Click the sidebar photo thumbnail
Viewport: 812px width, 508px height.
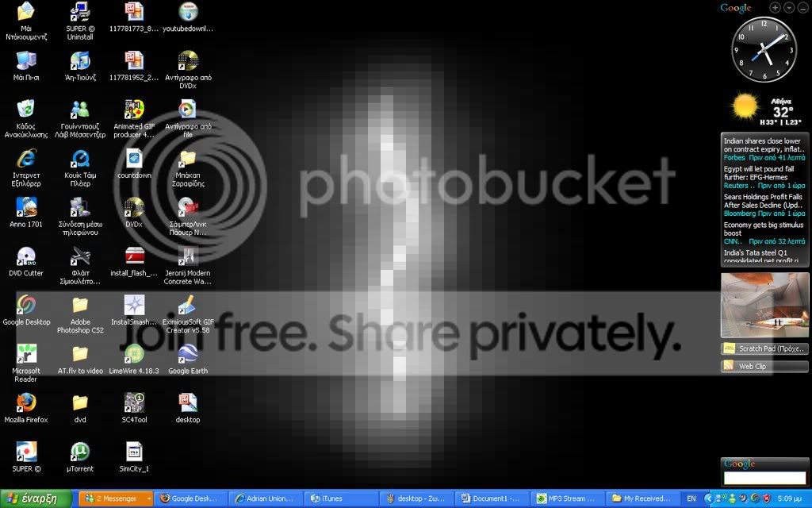pos(764,306)
